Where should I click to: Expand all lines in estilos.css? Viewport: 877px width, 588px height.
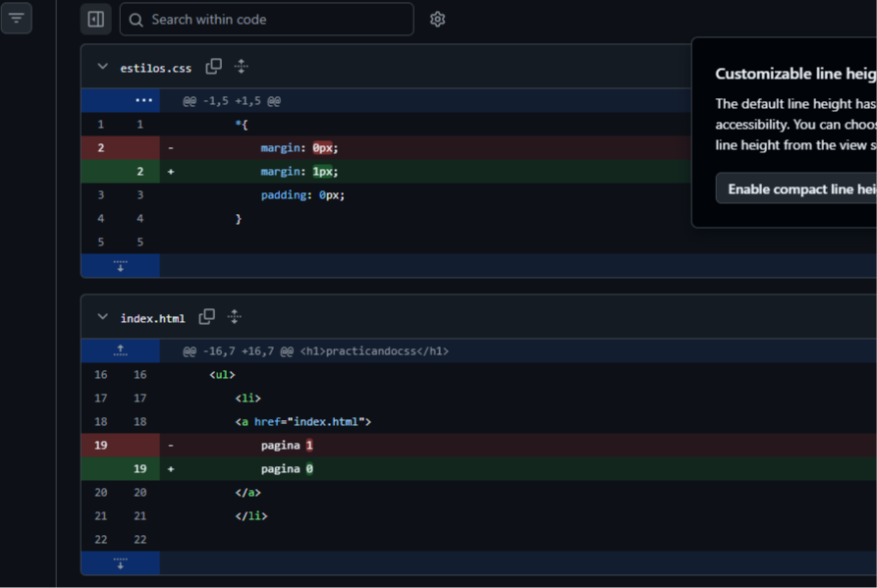point(241,67)
